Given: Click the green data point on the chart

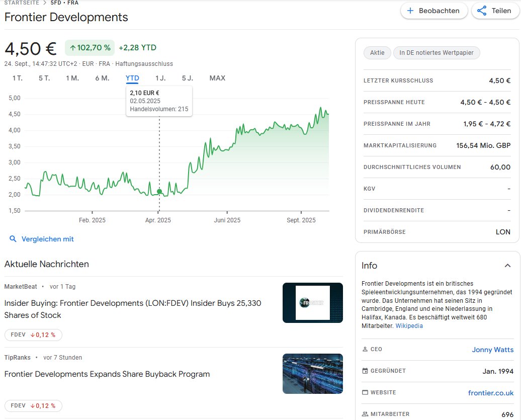Looking at the screenshot, I should [x=159, y=192].
